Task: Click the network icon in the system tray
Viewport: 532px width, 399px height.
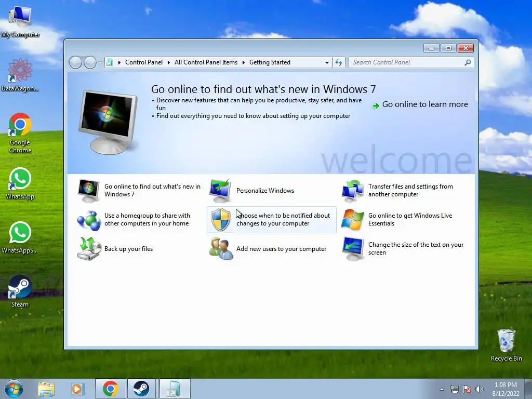Action: pos(454,389)
